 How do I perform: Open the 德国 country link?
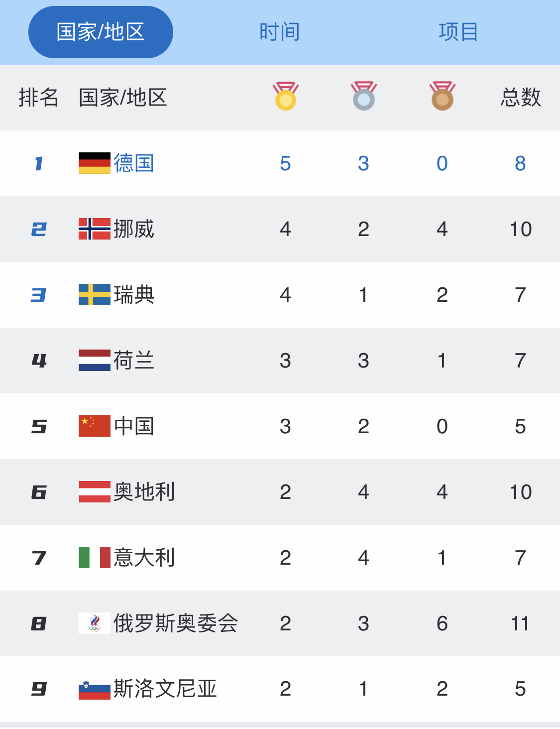click(x=134, y=163)
